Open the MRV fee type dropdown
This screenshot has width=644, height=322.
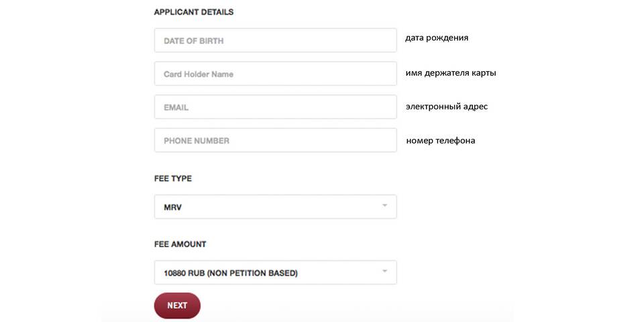pos(275,207)
